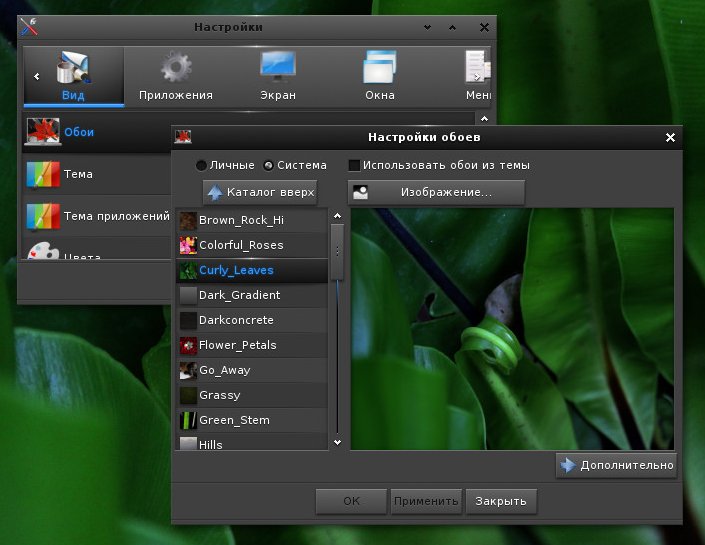Screen dimensions: 705x545
Task: Select the Система radio button
Action: (268, 165)
